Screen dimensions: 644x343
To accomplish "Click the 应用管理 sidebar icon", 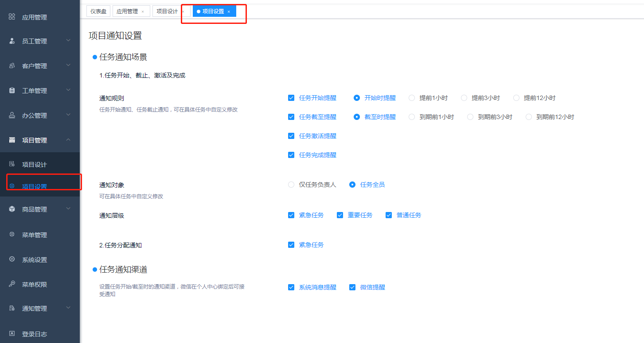I will click(12, 17).
